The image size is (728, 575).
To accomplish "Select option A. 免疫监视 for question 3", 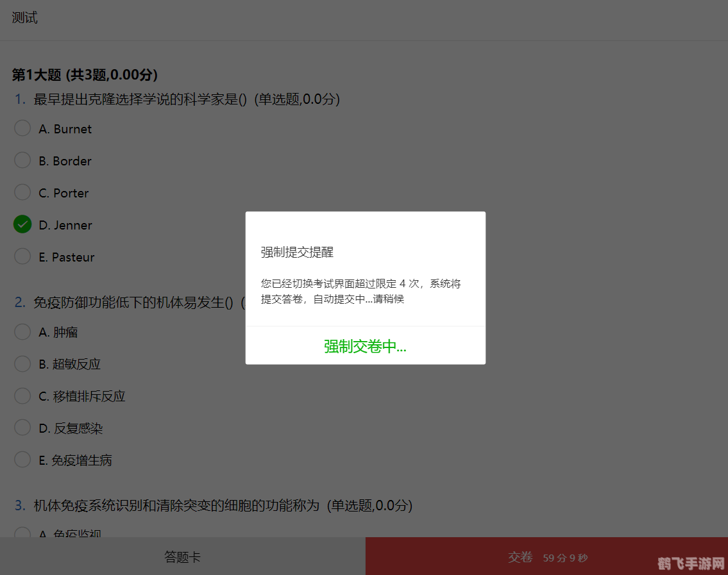I will coord(22,534).
